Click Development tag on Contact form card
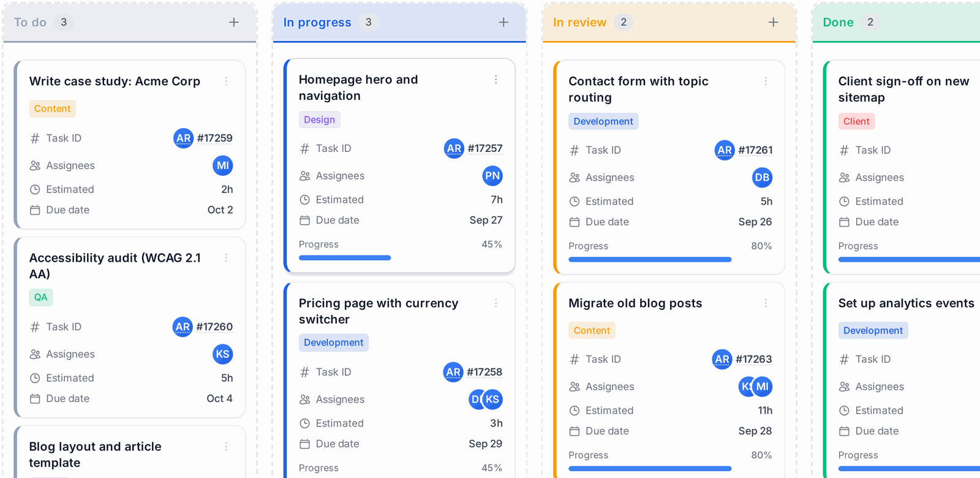The image size is (980, 478). coord(603,121)
